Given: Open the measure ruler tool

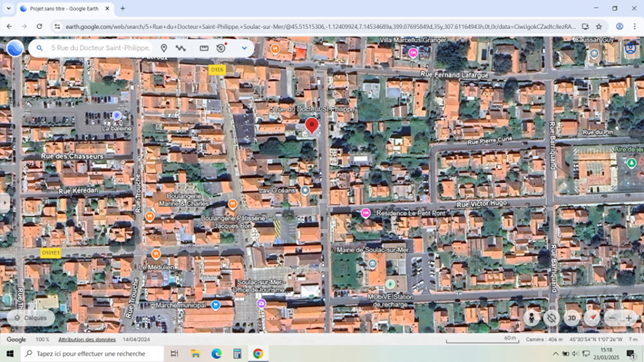Looking at the screenshot, I should coord(204,48).
